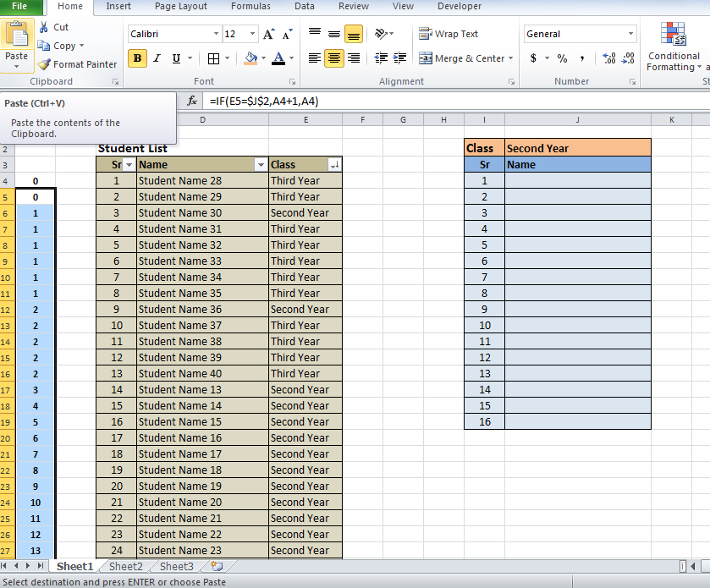Open the Font Color swatch dropdown
This screenshot has width=710, height=588.
tap(289, 58)
